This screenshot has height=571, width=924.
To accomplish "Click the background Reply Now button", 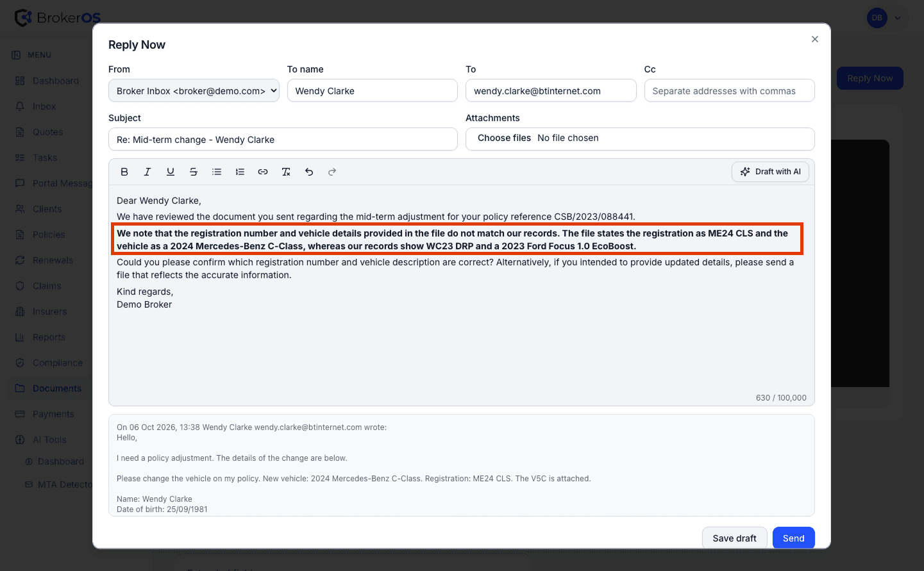I will (x=869, y=78).
